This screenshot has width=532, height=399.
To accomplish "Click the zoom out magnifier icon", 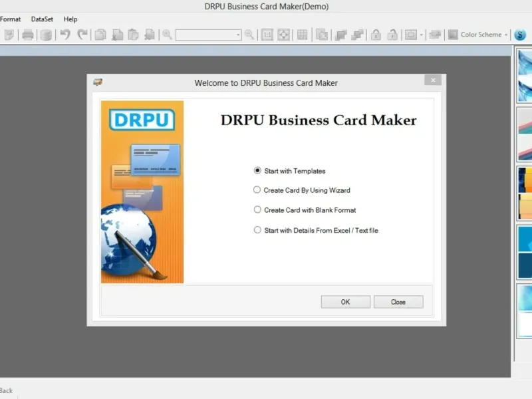I will pos(249,35).
